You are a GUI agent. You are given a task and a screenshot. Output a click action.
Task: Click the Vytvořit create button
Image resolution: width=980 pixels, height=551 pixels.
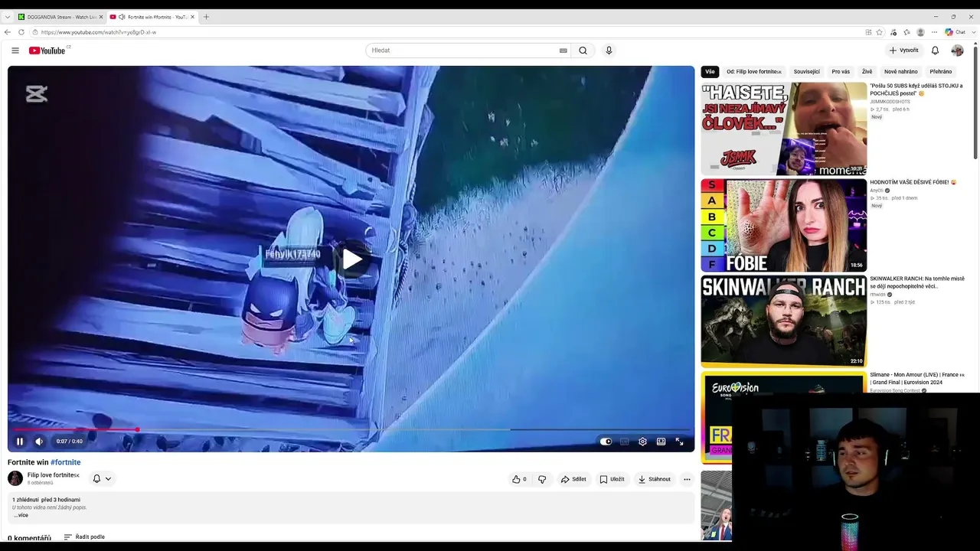pyautogui.click(x=903, y=51)
